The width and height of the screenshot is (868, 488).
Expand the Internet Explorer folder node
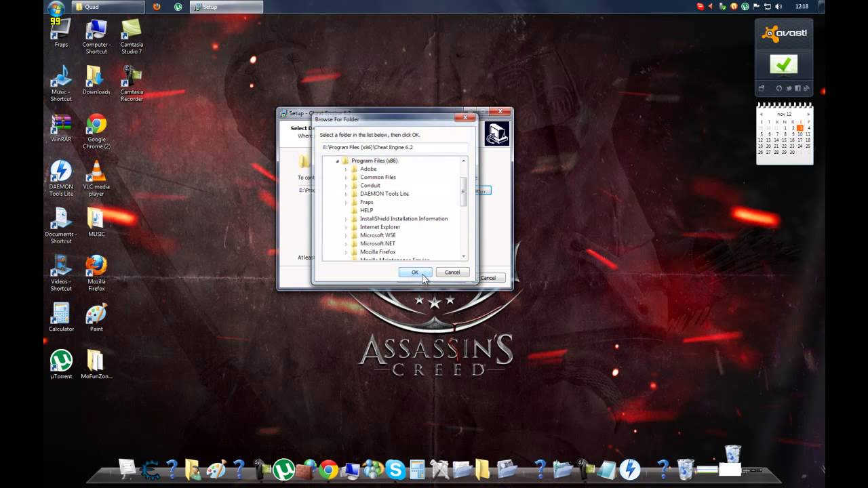346,227
